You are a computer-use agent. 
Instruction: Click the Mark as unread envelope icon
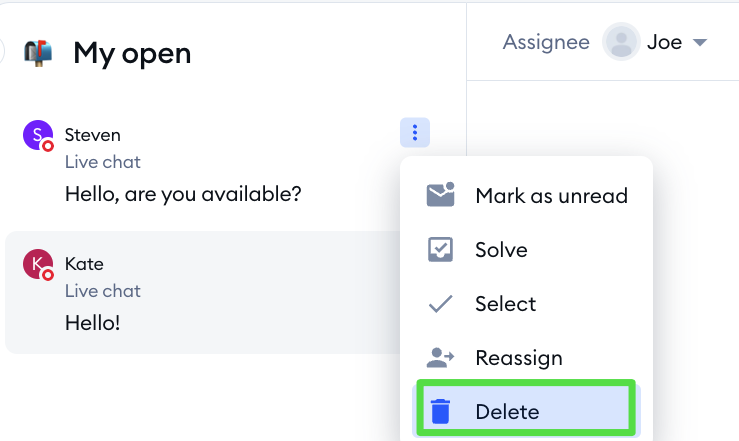pos(440,195)
